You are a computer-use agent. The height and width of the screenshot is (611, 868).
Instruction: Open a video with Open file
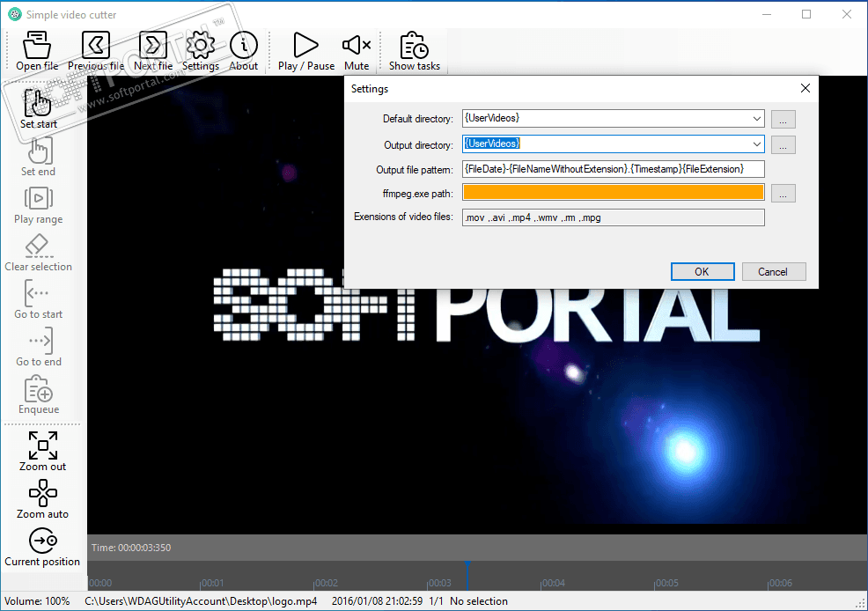[37, 51]
